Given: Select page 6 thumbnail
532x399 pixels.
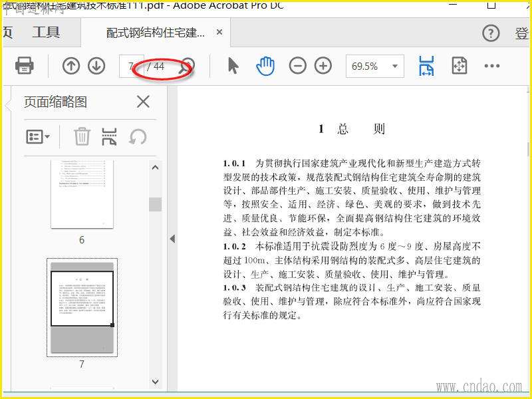Looking at the screenshot, I should (82, 194).
